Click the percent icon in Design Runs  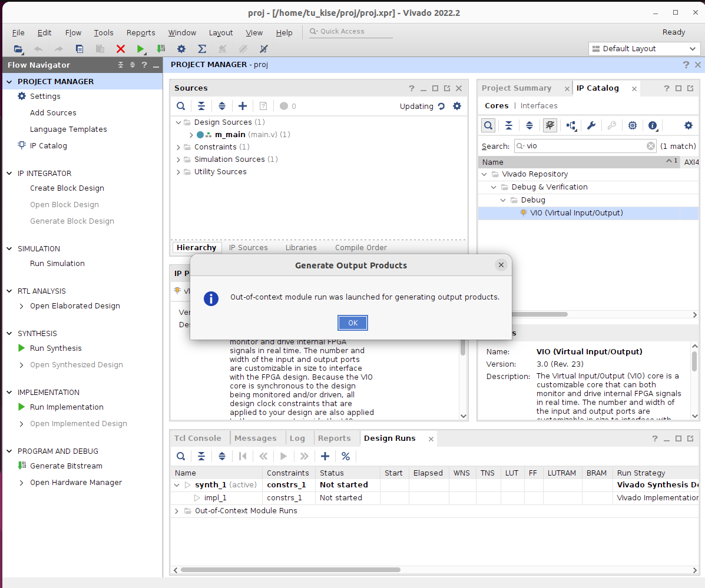tap(346, 456)
